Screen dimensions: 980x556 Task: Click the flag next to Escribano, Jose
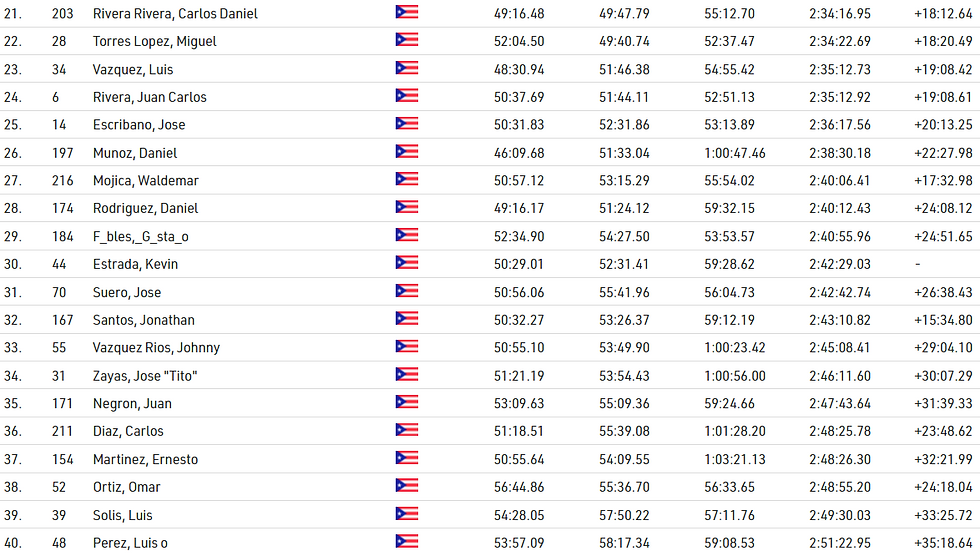(x=406, y=125)
